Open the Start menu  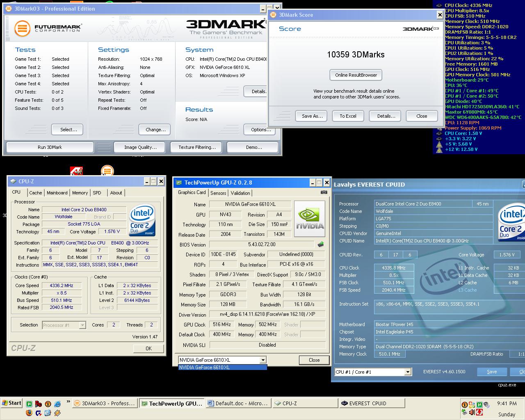point(12,403)
